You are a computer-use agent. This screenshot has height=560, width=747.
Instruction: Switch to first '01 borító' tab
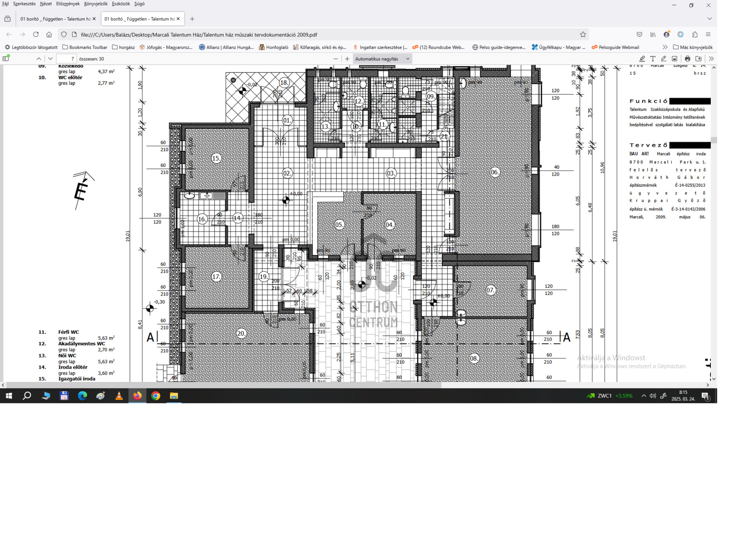pyautogui.click(x=54, y=19)
